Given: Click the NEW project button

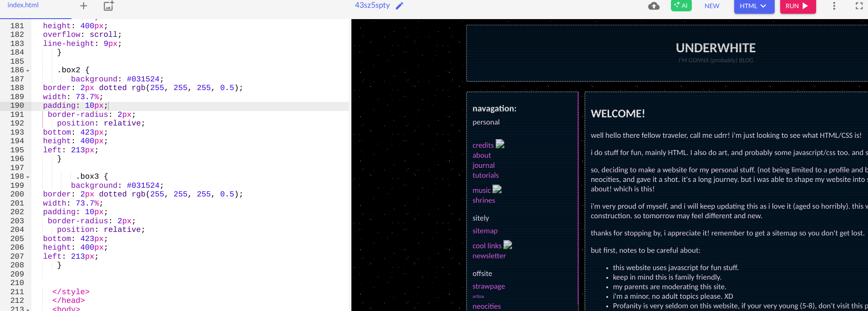Looking at the screenshot, I should click(712, 6).
